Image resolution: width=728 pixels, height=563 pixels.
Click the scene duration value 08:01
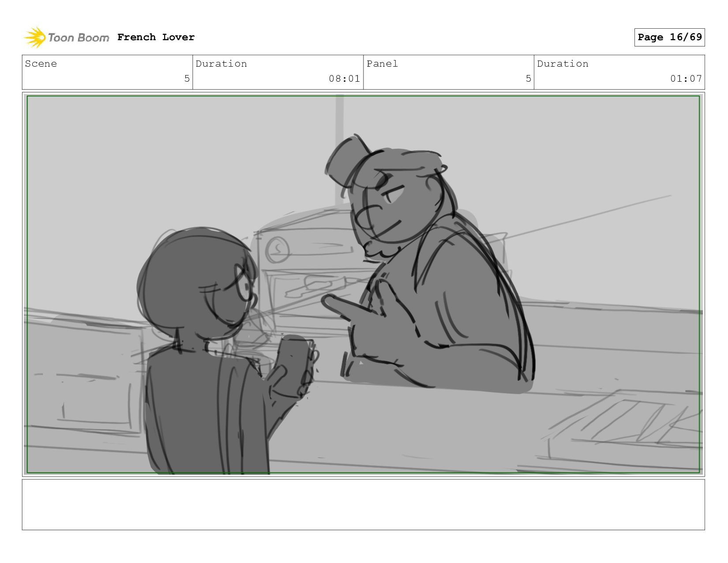[344, 79]
